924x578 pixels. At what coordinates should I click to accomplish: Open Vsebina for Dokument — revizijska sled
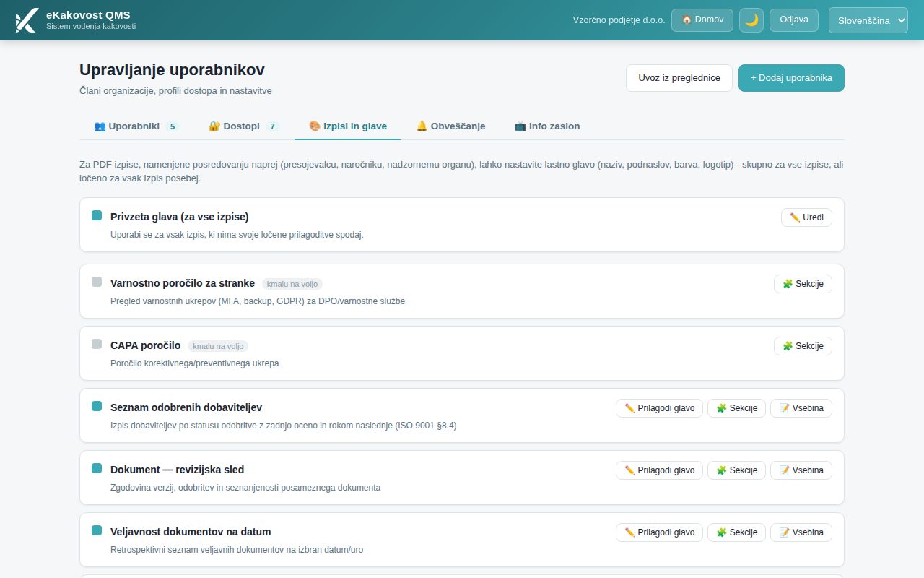pos(801,470)
